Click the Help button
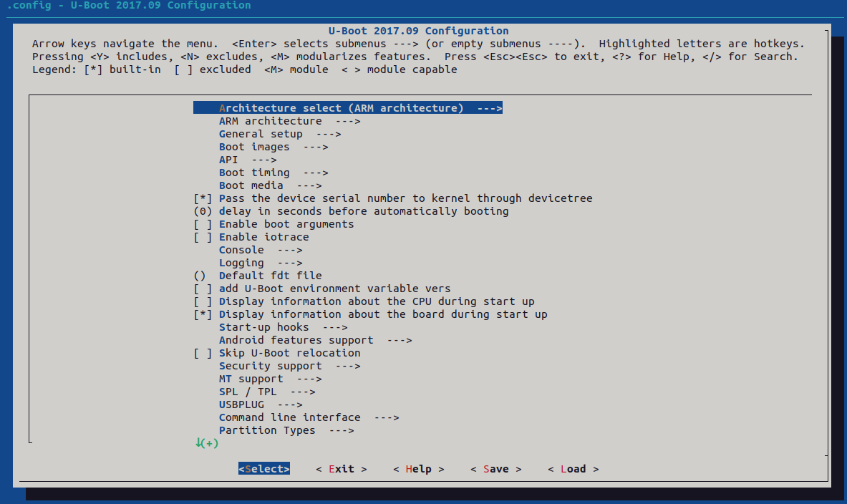 419,469
